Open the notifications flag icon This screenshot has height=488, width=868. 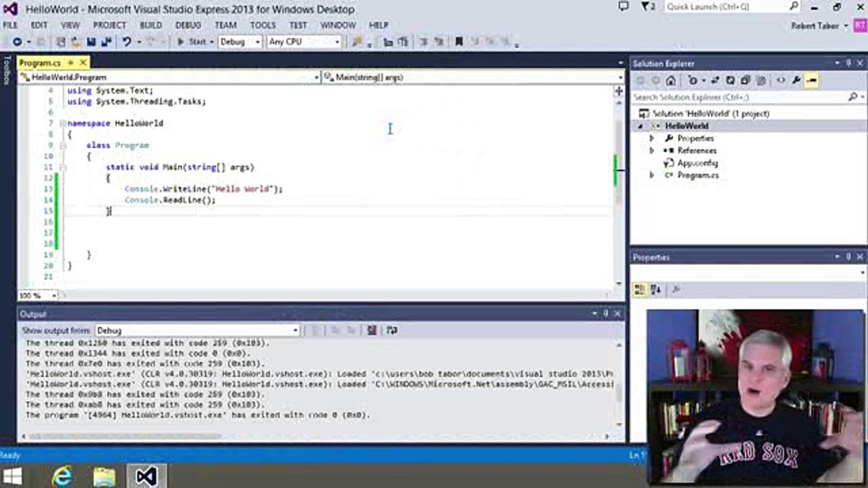[647, 6]
